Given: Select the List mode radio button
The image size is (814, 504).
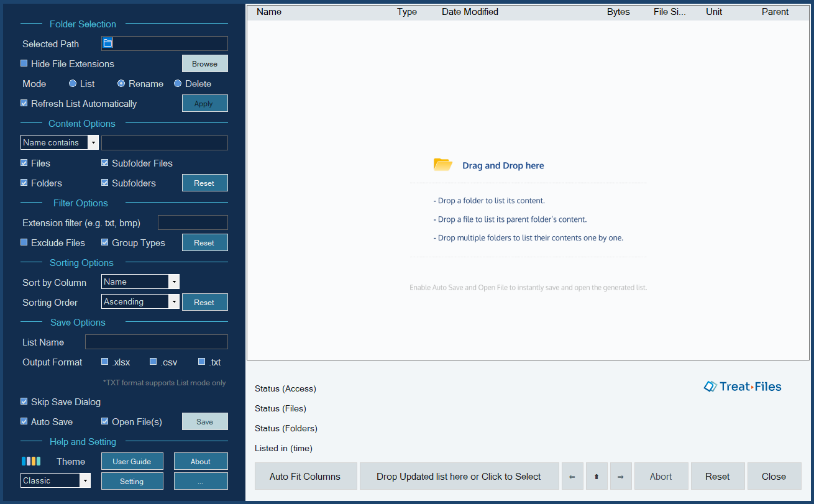Looking at the screenshot, I should pos(73,83).
